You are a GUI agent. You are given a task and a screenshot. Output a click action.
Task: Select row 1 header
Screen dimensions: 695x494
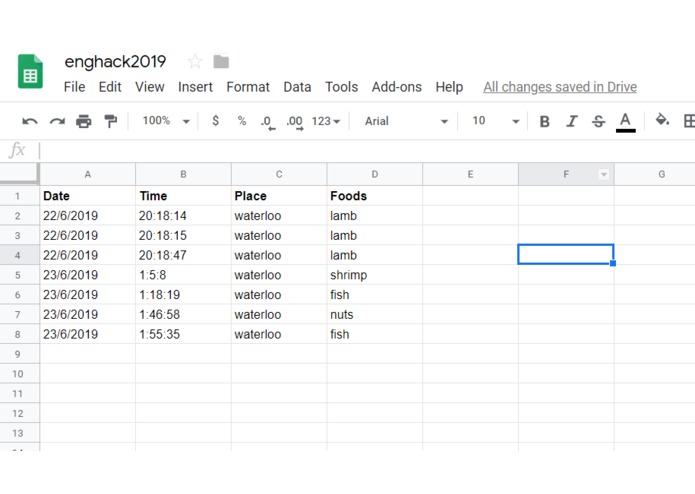(x=18, y=196)
